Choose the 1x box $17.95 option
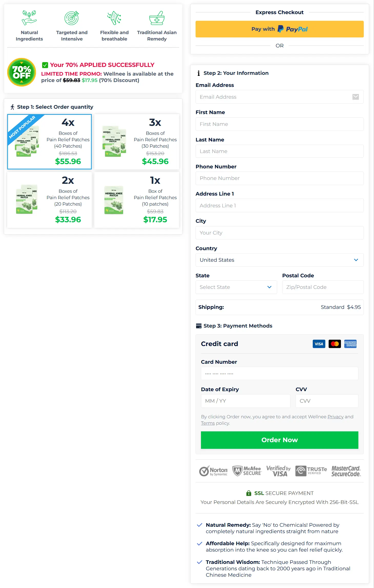 137,200
